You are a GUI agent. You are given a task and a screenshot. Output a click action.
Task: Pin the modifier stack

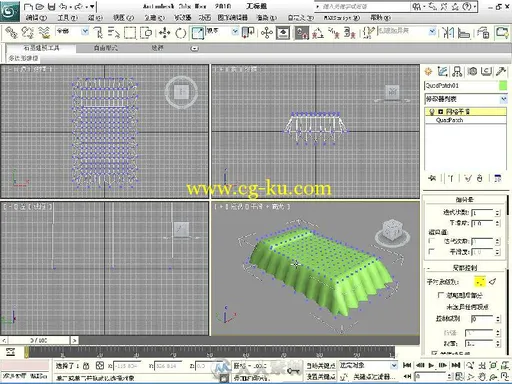(432, 178)
